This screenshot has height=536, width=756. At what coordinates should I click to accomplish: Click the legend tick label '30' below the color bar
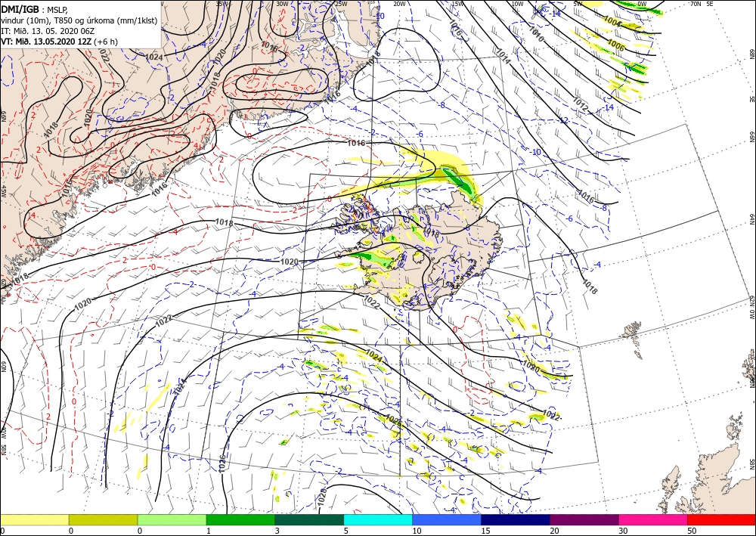click(x=623, y=531)
